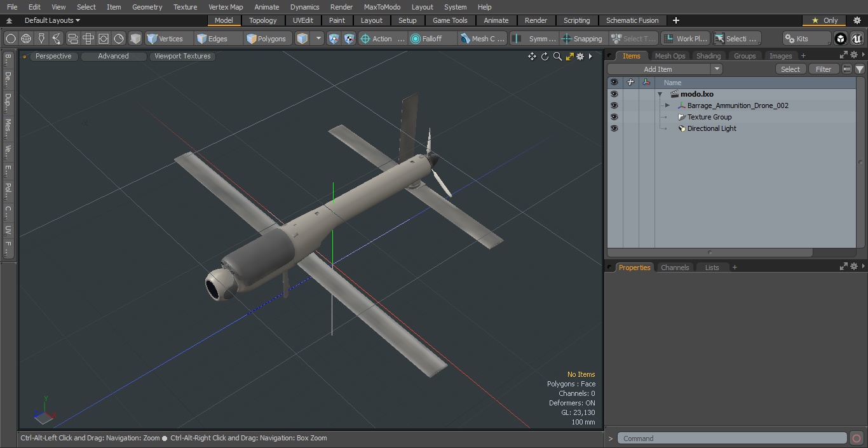Click the Unreal Engine icon

(x=857, y=39)
